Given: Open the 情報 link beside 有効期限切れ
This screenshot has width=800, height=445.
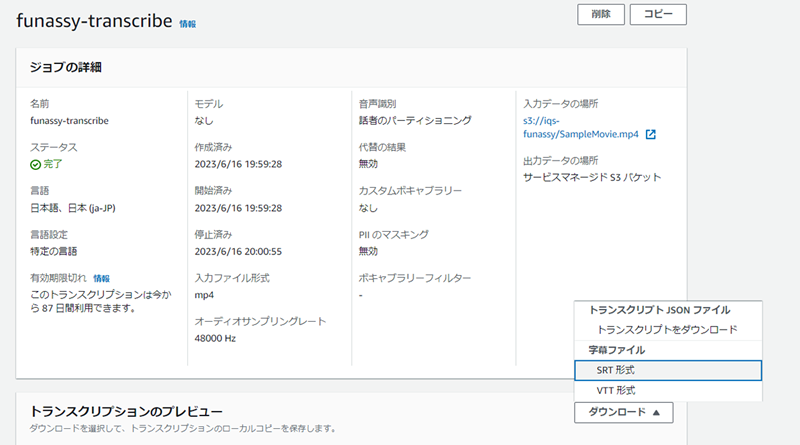Looking at the screenshot, I should pyautogui.click(x=101, y=279).
